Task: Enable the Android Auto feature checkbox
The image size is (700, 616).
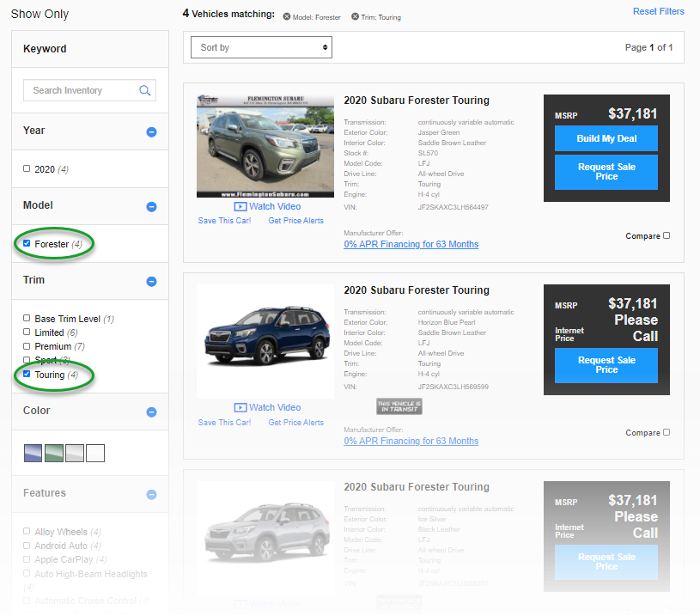Action: point(27,546)
